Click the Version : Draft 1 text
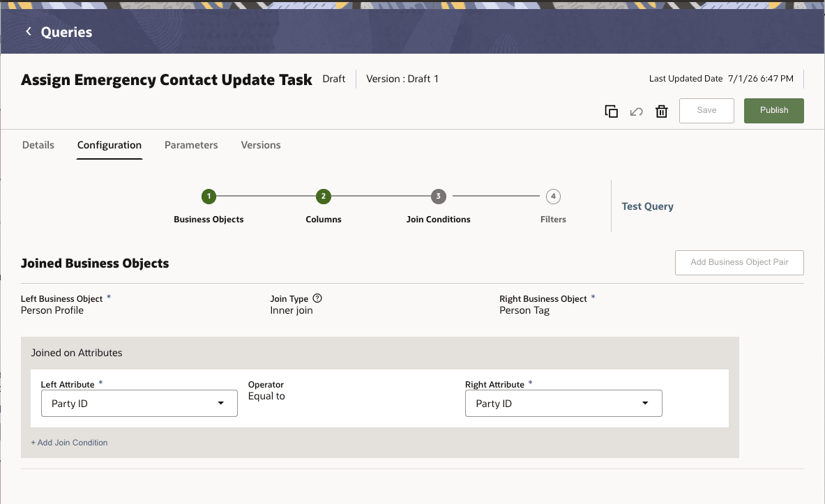Viewport: 825px width, 504px height. [402, 79]
